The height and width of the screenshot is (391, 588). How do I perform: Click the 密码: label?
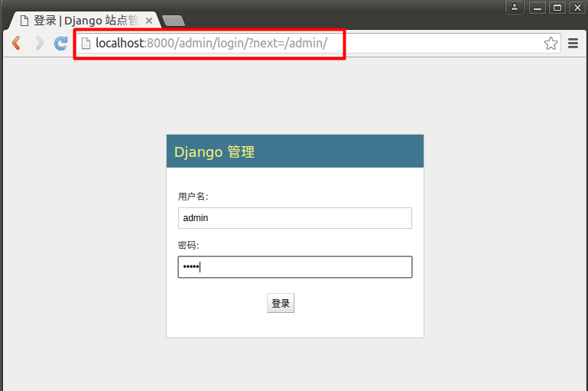[188, 246]
